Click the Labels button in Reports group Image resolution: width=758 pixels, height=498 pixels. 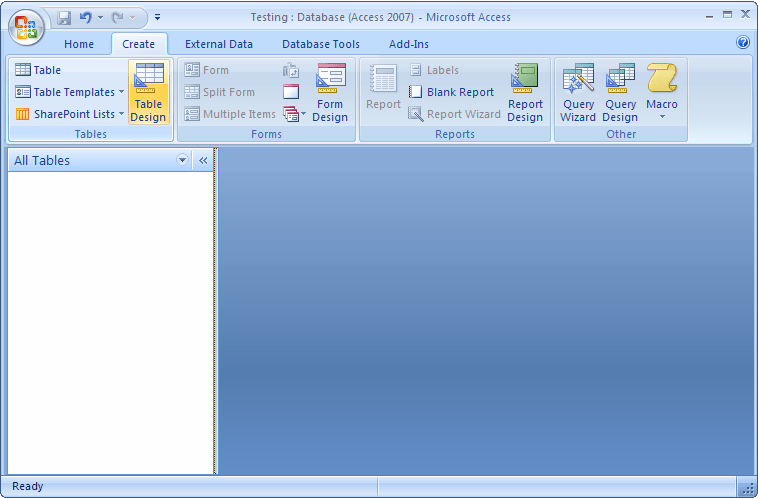click(434, 70)
